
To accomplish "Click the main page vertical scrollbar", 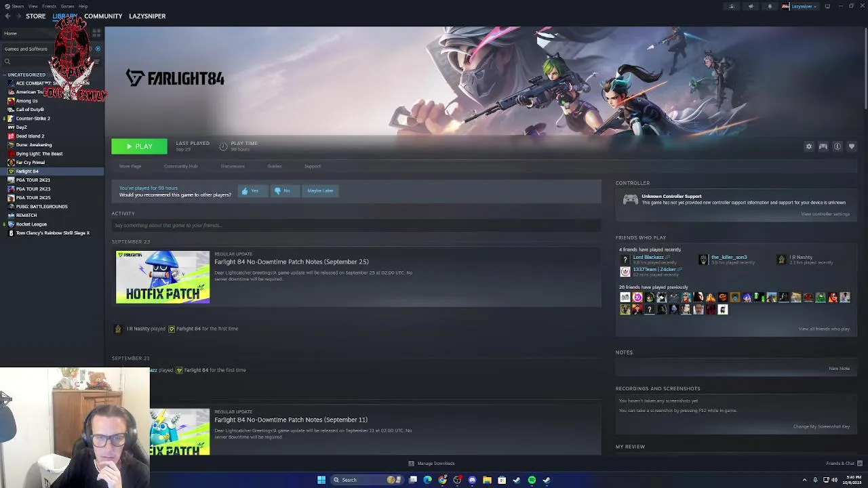I will (865, 68).
